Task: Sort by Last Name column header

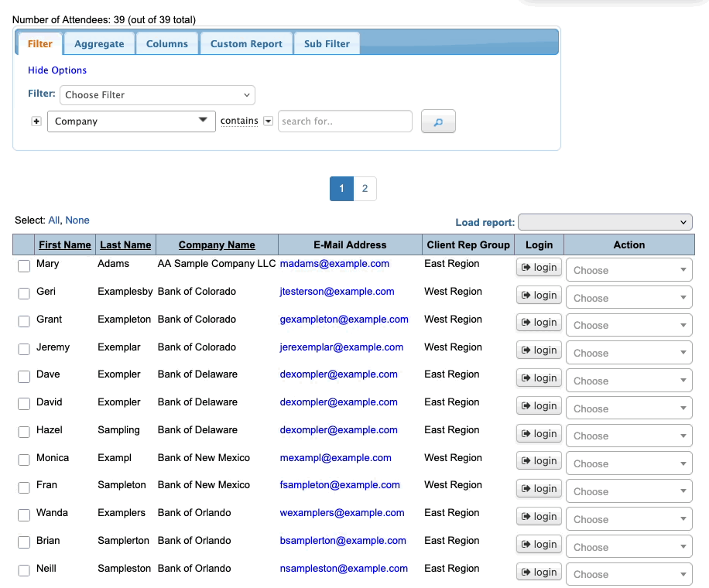Action: [x=125, y=245]
